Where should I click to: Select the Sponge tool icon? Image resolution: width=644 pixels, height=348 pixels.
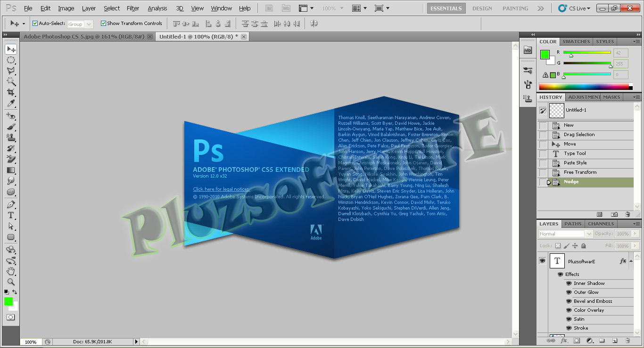click(x=11, y=192)
